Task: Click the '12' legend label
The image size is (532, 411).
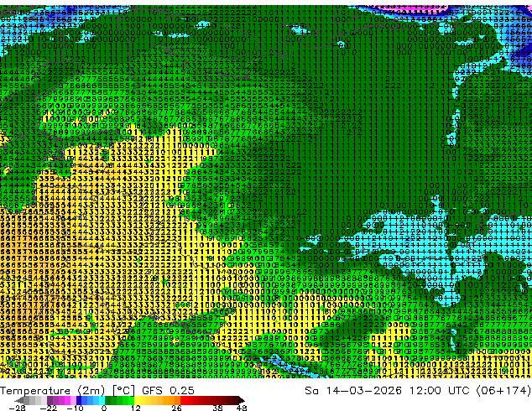Action: click(136, 408)
